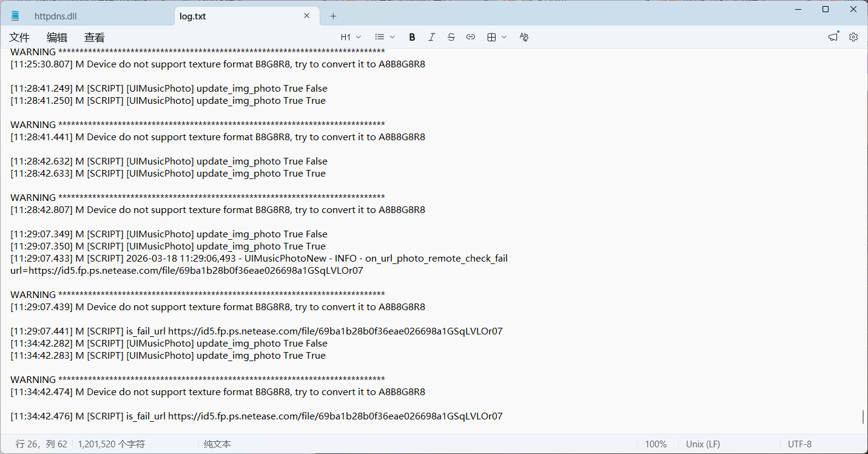Image resolution: width=868 pixels, height=454 pixels.
Task: Clear text formatting
Action: click(x=524, y=37)
